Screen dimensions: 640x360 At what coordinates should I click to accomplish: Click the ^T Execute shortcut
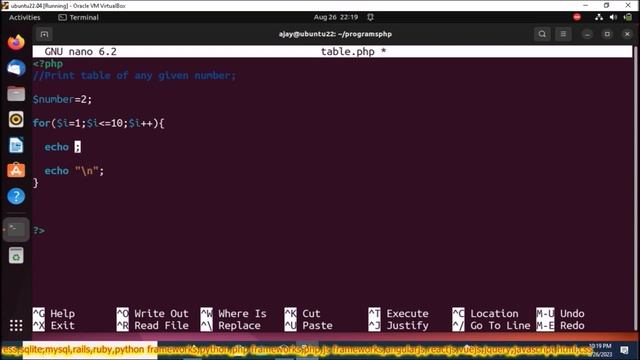(398, 313)
